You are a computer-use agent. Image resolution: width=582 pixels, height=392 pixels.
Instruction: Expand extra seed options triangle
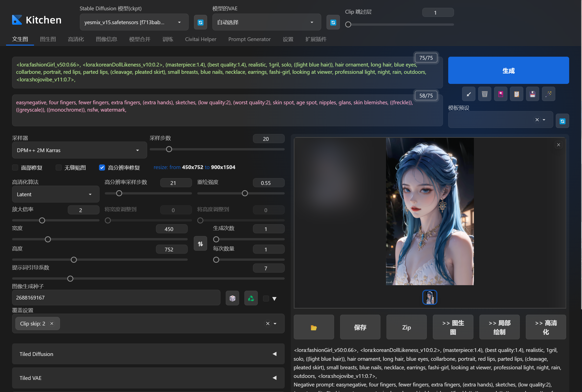(x=274, y=299)
